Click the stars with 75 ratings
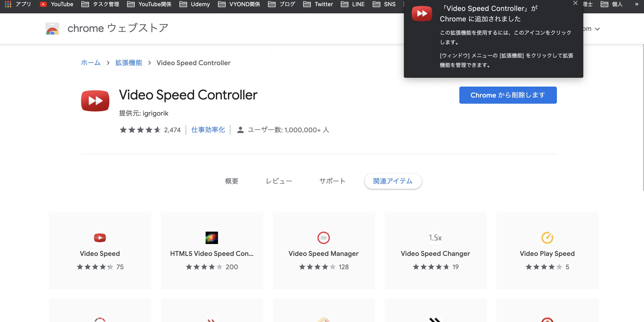Image resolution: width=644 pixels, height=322 pixels. [95, 267]
